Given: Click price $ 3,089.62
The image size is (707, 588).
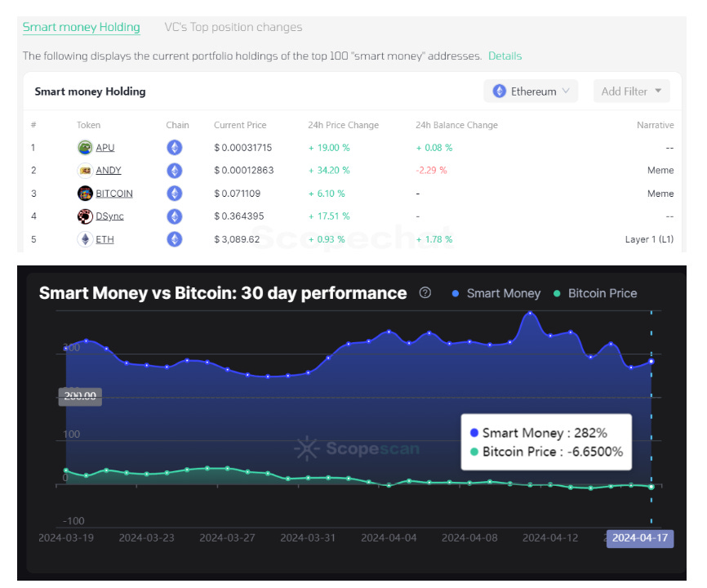Looking at the screenshot, I should point(237,239).
